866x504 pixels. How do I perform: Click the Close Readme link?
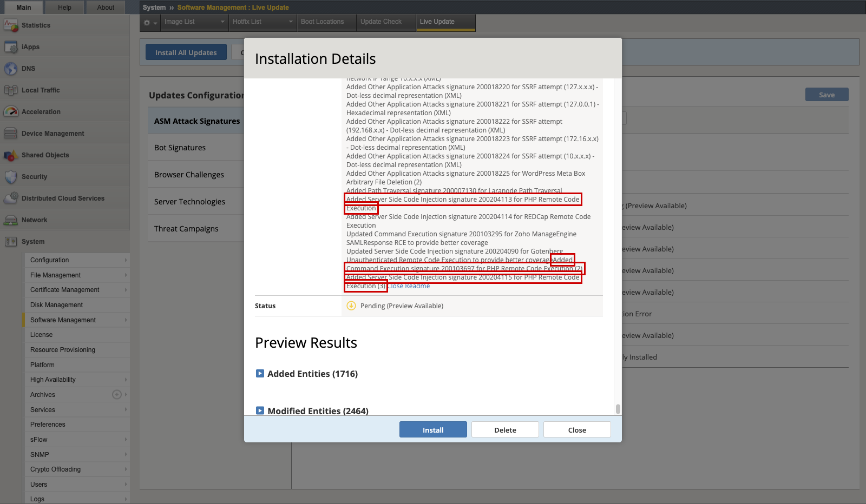[409, 286]
